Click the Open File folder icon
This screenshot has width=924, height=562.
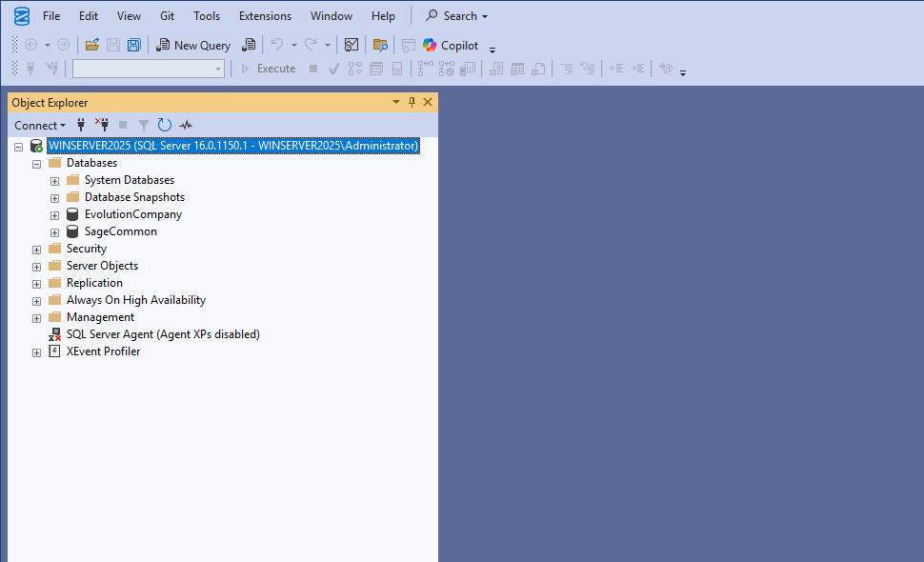pyautogui.click(x=92, y=45)
